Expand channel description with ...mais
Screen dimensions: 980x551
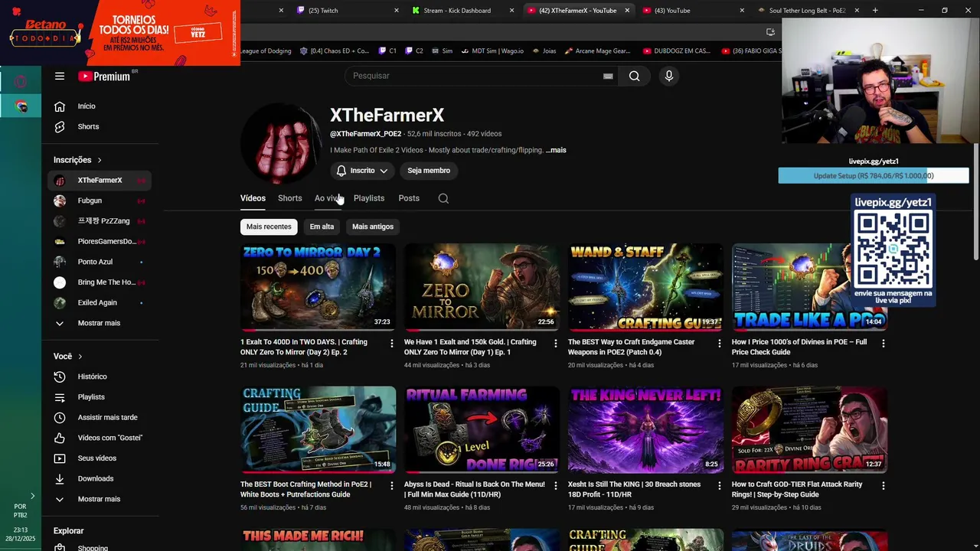pos(556,150)
